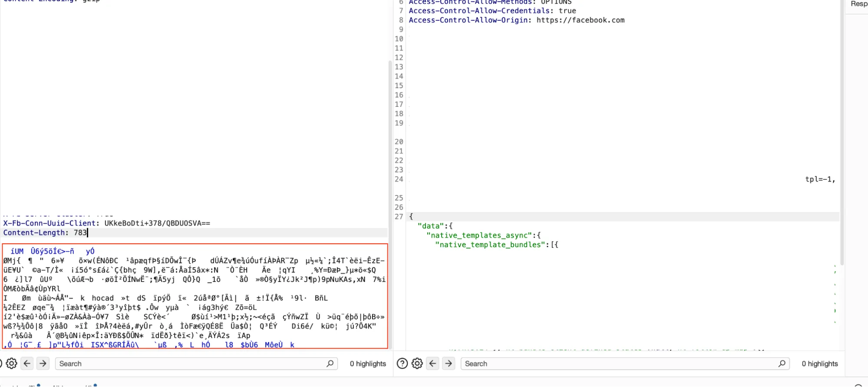Click response pane '0 highlights' label

pos(820,364)
